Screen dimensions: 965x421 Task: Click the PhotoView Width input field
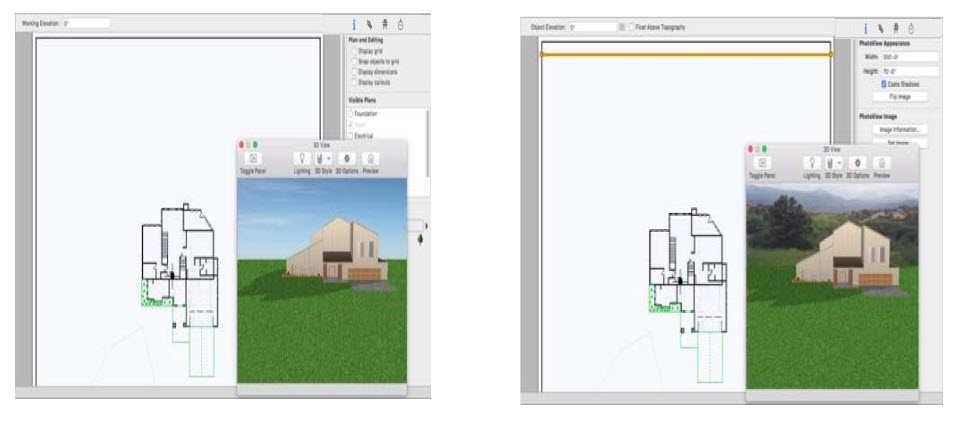pyautogui.click(x=910, y=57)
